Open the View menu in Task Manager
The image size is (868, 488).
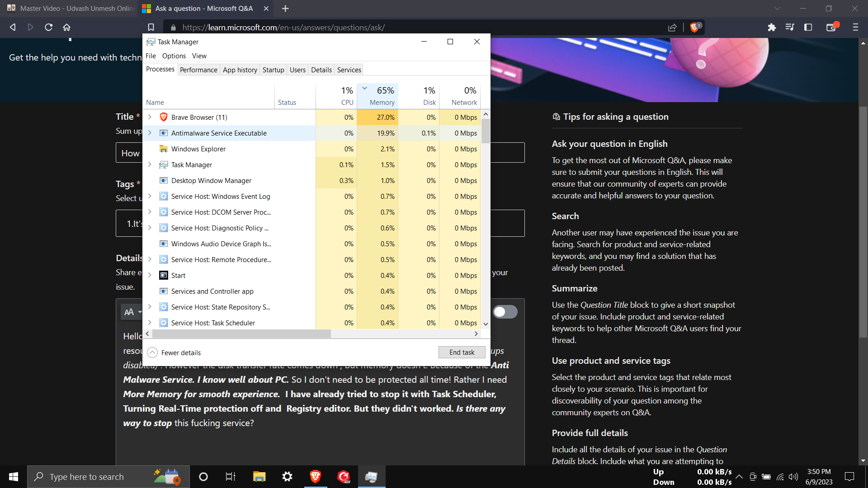coord(199,56)
